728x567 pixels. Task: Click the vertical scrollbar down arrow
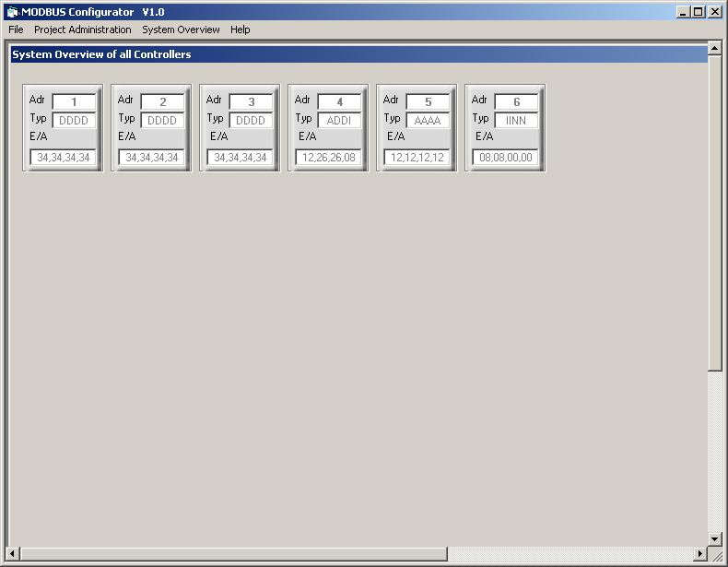pos(715,537)
